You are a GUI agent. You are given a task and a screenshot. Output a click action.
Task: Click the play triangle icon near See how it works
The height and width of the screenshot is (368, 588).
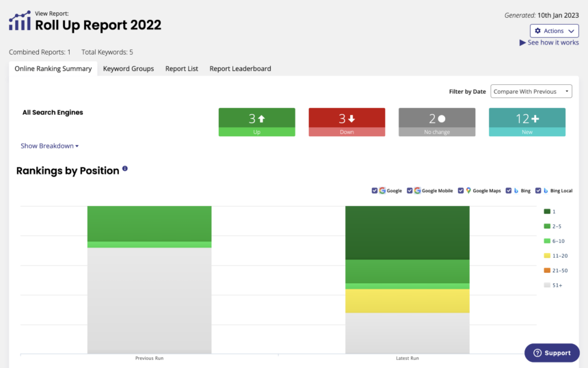click(x=523, y=42)
